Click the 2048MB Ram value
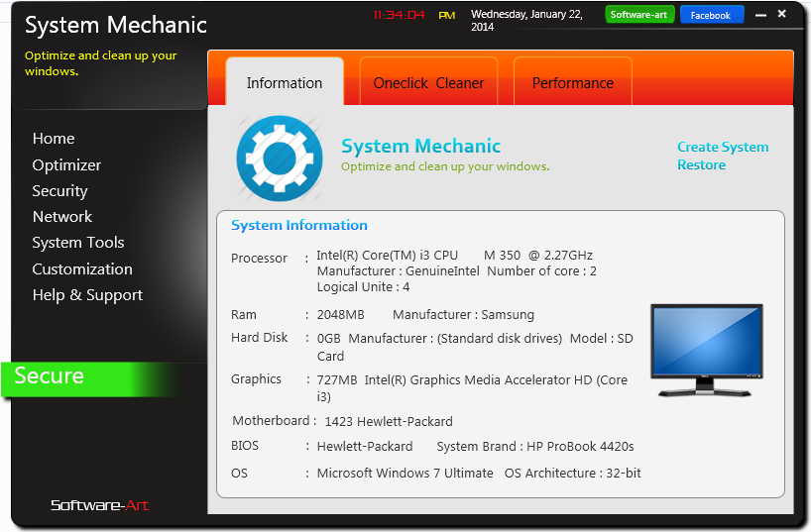Screen dimensions: 811x532 (340, 314)
